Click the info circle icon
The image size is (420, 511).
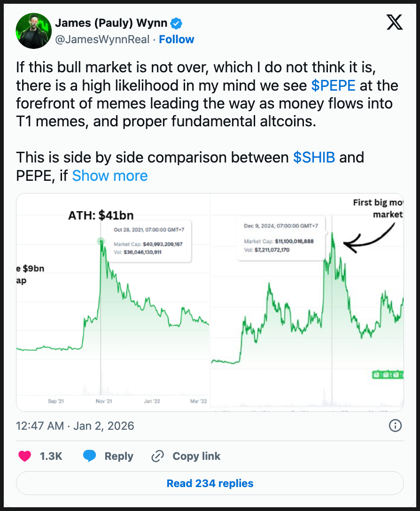pyautogui.click(x=395, y=426)
